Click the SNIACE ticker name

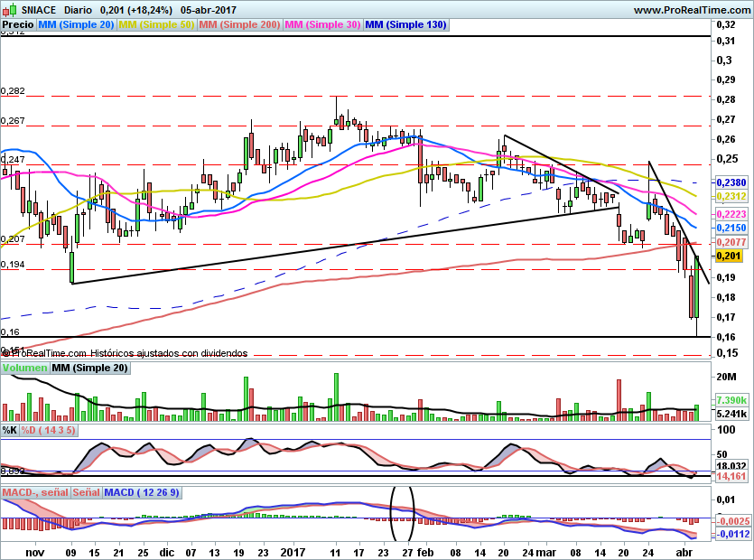[39, 10]
